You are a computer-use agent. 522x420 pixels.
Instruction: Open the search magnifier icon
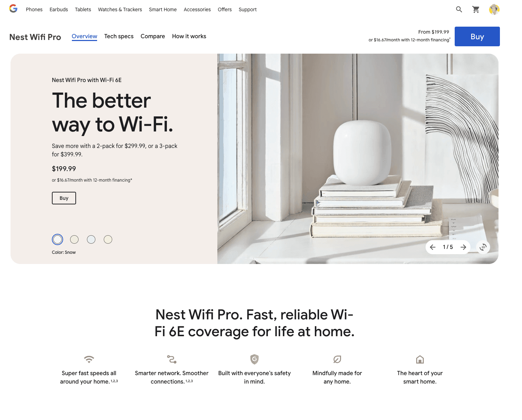pos(459,9)
